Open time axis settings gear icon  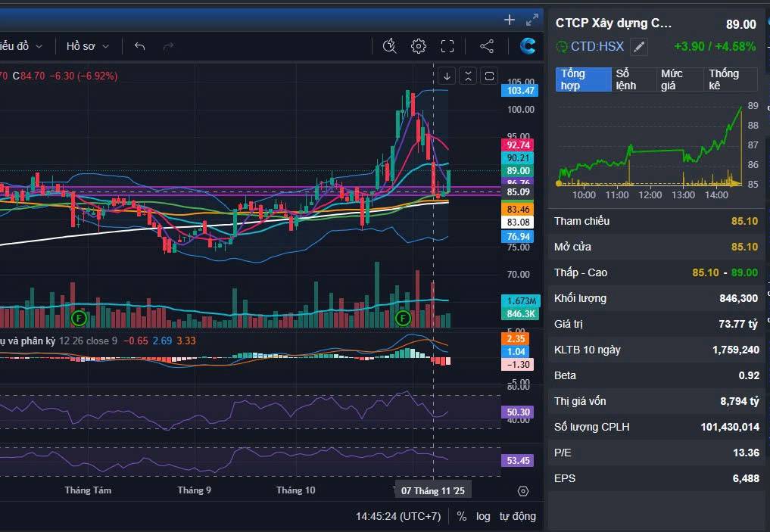click(523, 491)
